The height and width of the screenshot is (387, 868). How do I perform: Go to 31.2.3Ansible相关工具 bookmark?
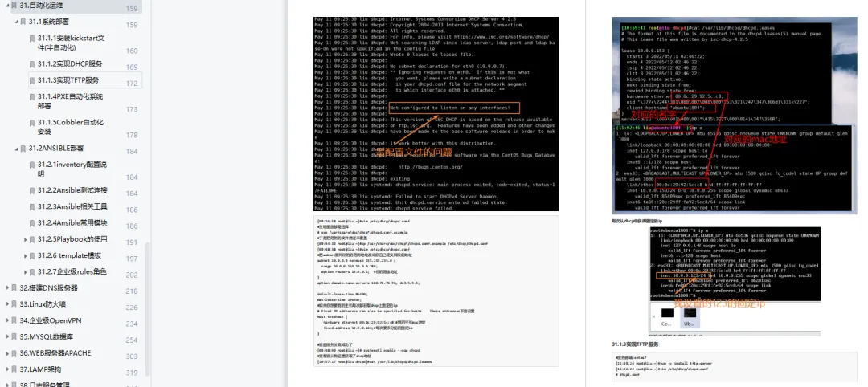pyautogui.click(x=72, y=207)
